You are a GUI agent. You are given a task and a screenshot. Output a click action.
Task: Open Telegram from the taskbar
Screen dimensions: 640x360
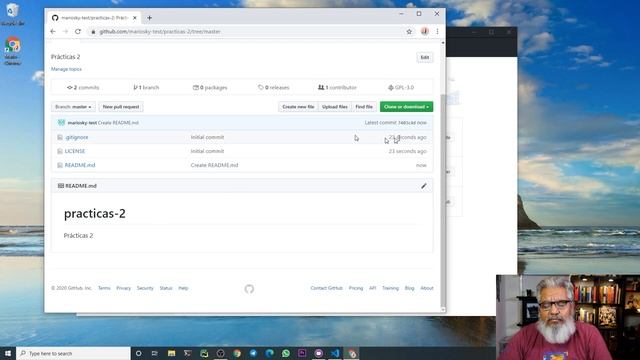(x=253, y=353)
